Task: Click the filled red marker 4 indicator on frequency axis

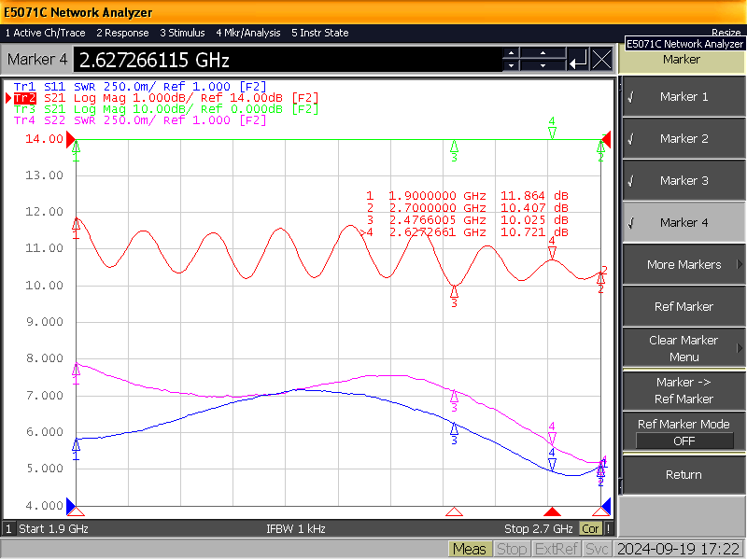Action: click(x=552, y=511)
